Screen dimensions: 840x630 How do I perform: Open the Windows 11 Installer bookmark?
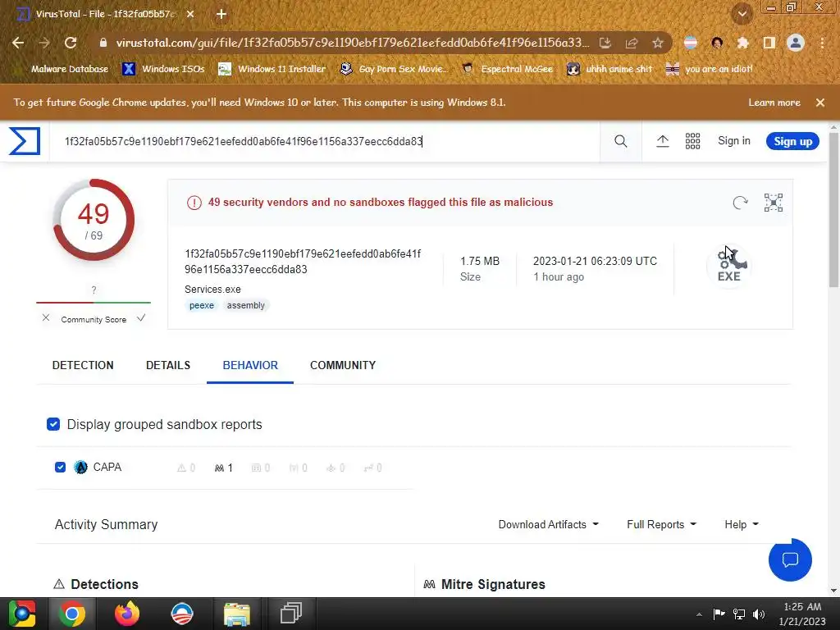pyautogui.click(x=272, y=69)
